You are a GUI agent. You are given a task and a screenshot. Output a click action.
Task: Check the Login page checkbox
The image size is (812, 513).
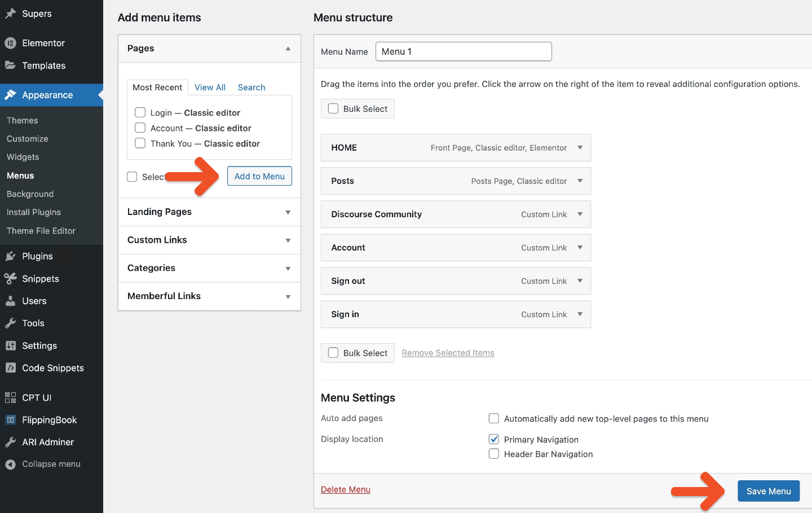[x=140, y=112]
